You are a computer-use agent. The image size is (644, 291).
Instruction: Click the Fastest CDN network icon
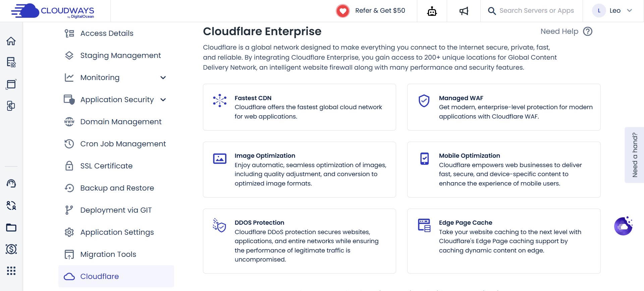pos(220,100)
